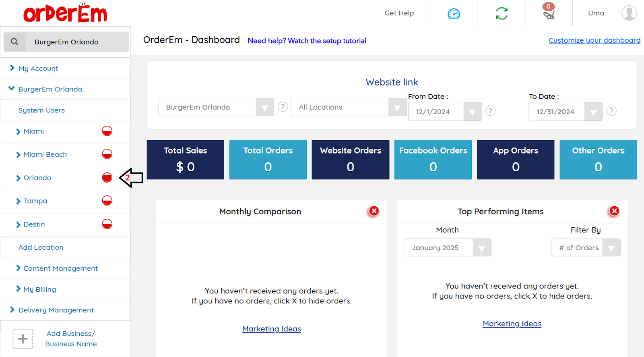Open the From Date picker dropdown
644x357 pixels.
coord(473,112)
